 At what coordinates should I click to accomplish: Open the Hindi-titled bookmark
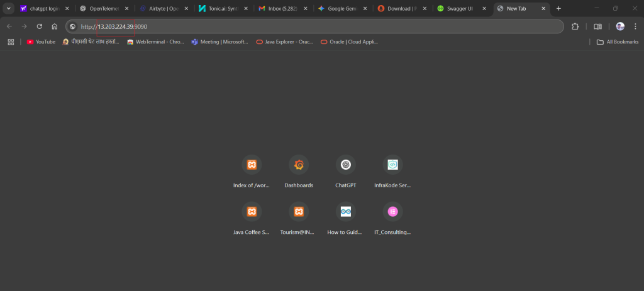click(91, 42)
